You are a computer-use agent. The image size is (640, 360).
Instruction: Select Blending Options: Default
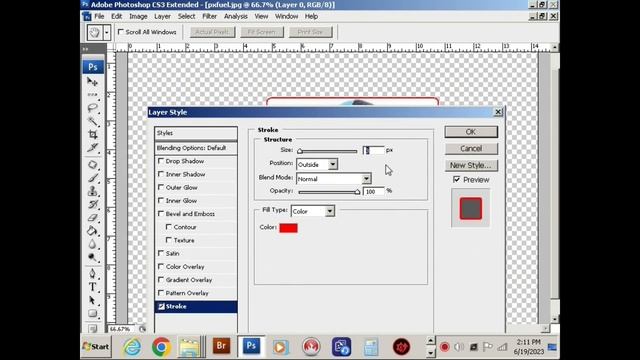pyautogui.click(x=196, y=148)
